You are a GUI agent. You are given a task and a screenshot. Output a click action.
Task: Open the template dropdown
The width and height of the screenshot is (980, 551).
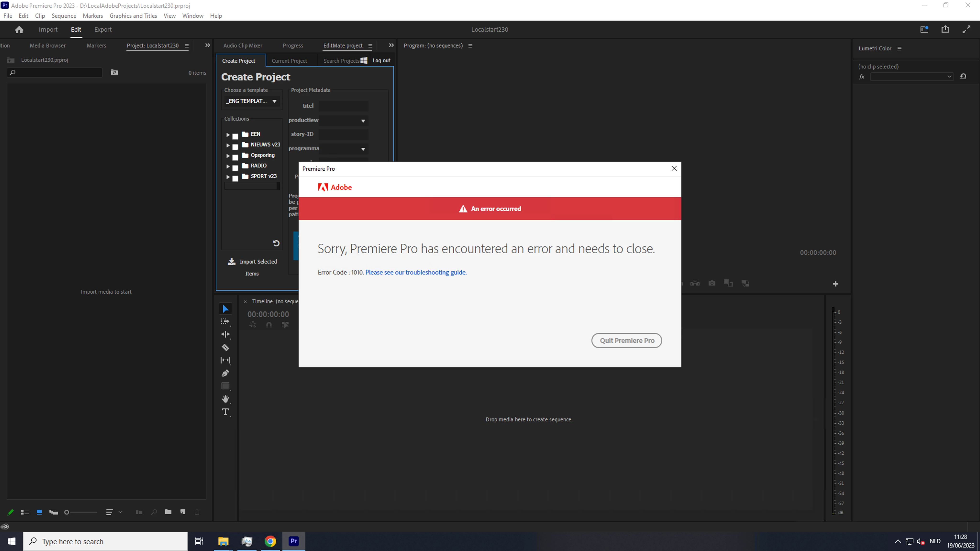click(x=274, y=101)
